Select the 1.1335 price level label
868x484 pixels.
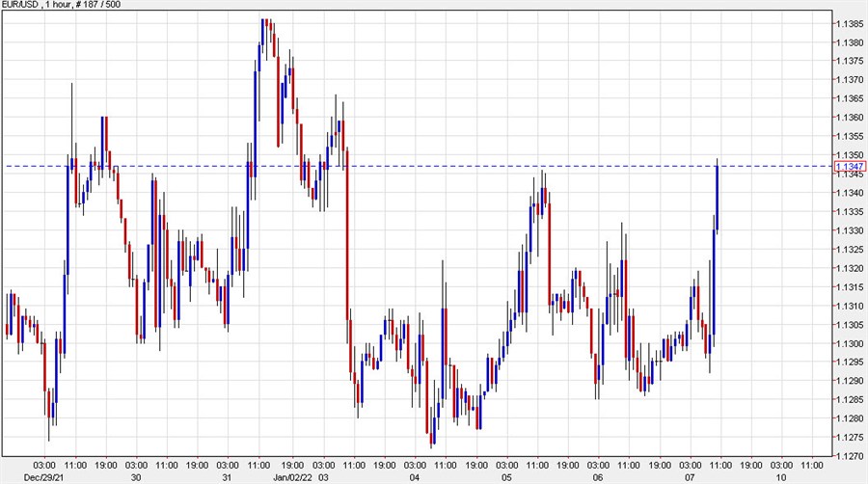point(850,212)
